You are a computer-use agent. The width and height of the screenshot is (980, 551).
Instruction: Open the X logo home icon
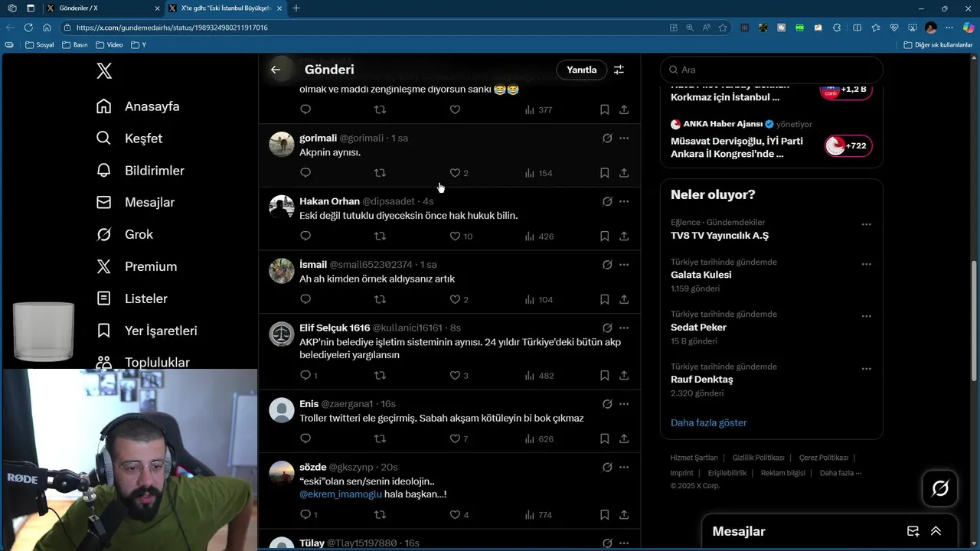point(104,71)
